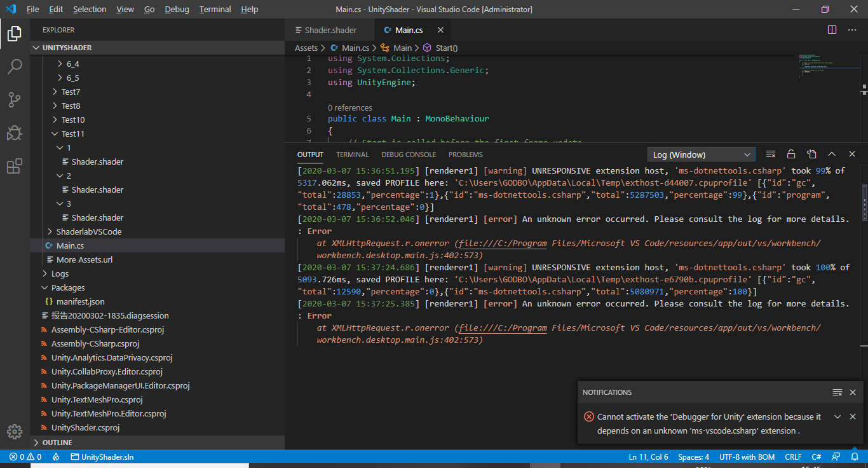Change line endings via CRLF indicator
Viewport: 868px width, 468px height.
(x=793, y=457)
